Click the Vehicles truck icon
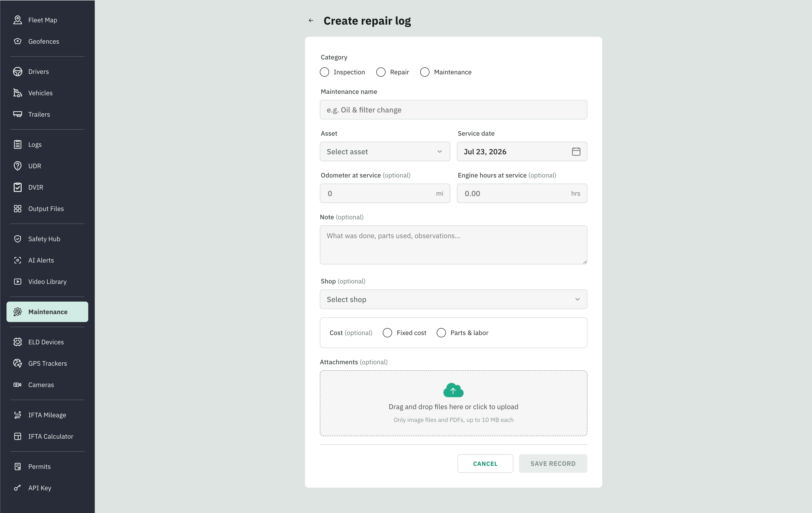The image size is (812, 513). click(x=17, y=93)
